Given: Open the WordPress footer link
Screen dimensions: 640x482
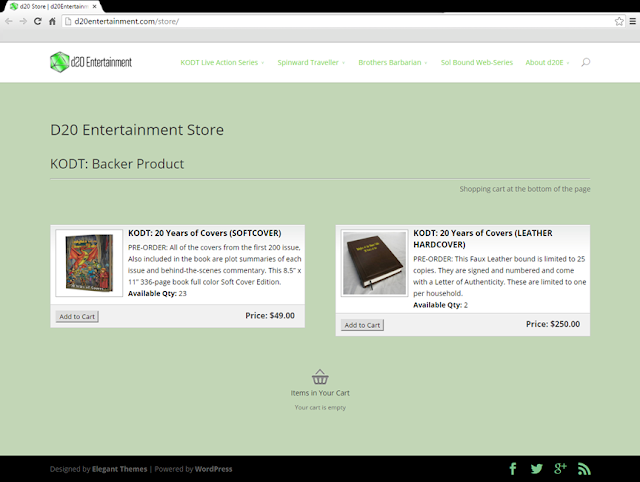Looking at the screenshot, I should point(213,469).
